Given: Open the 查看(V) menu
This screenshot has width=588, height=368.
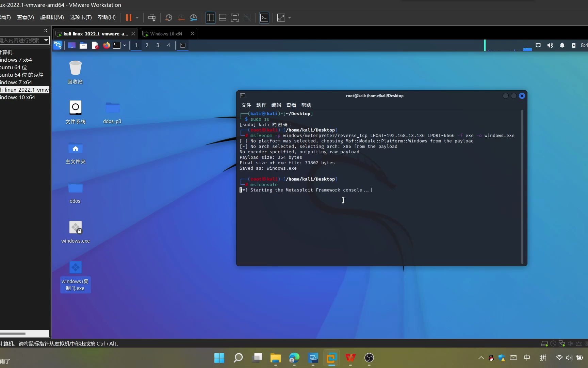Looking at the screenshot, I should (26, 17).
